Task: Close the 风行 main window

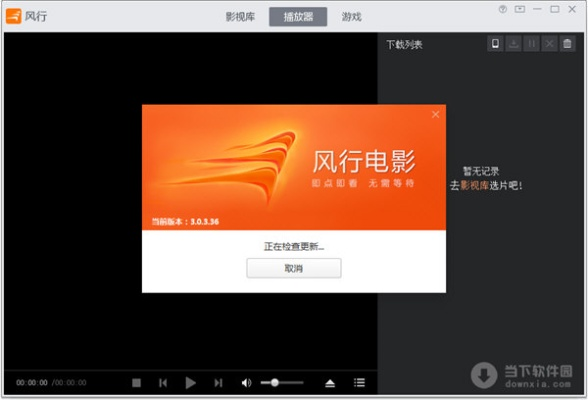Action: (572, 9)
